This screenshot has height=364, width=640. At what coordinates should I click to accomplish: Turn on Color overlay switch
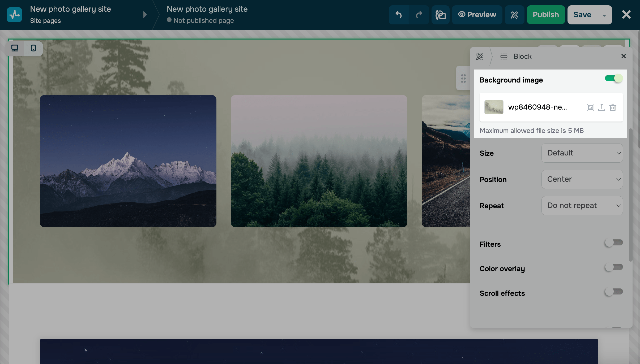pyautogui.click(x=613, y=267)
